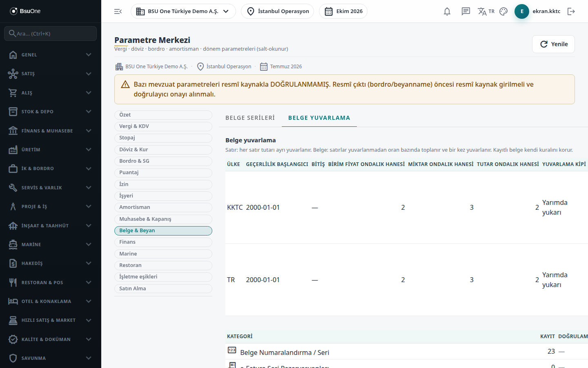Open the Satın Alma parameter section
Viewport: 588px width, 368px height.
163,289
